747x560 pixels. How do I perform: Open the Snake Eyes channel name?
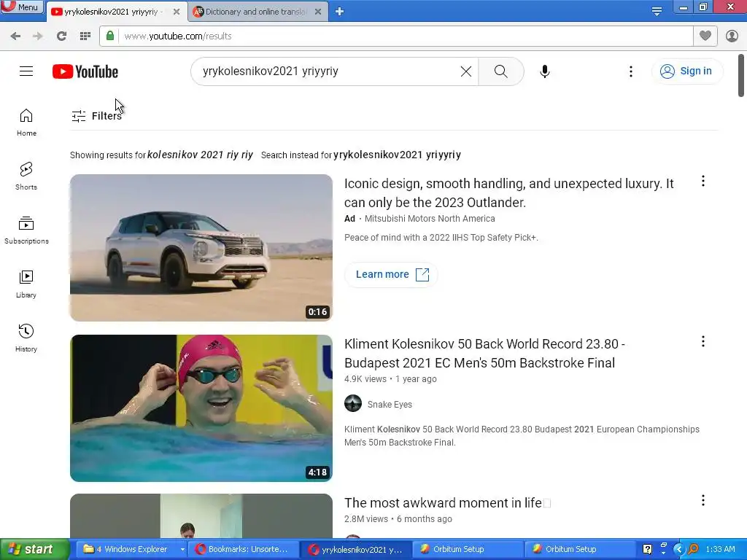390,404
